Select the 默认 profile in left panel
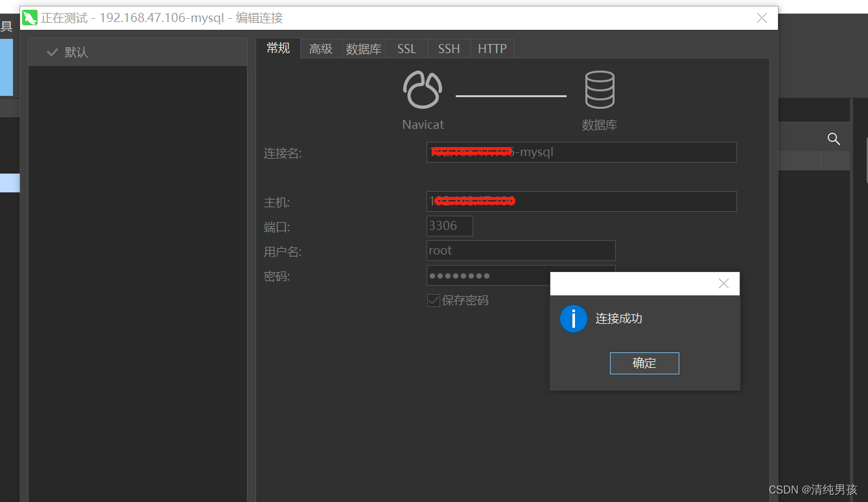 [x=137, y=52]
